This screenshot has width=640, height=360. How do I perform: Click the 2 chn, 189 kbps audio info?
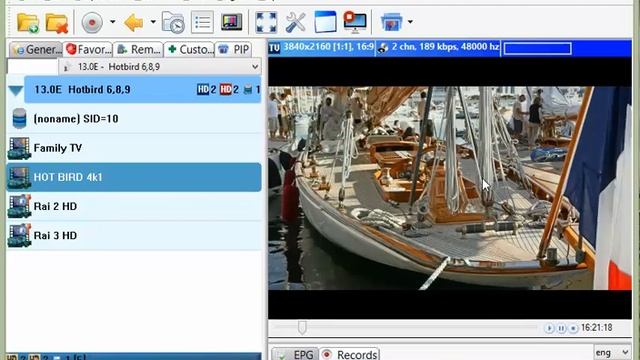pos(445,47)
